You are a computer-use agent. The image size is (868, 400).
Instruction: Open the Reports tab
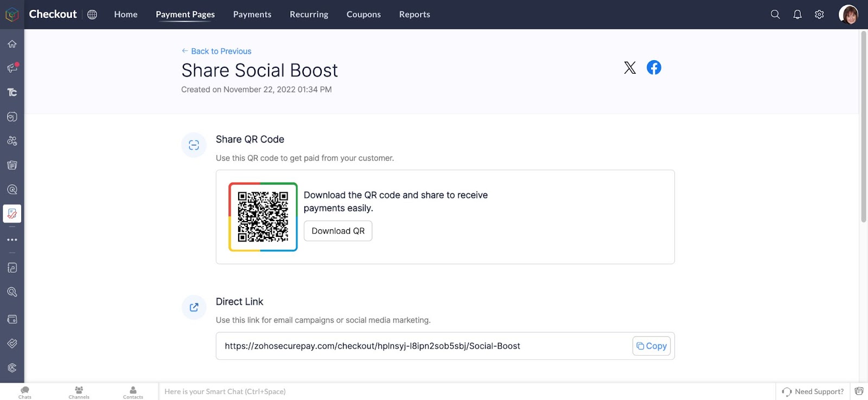415,15
